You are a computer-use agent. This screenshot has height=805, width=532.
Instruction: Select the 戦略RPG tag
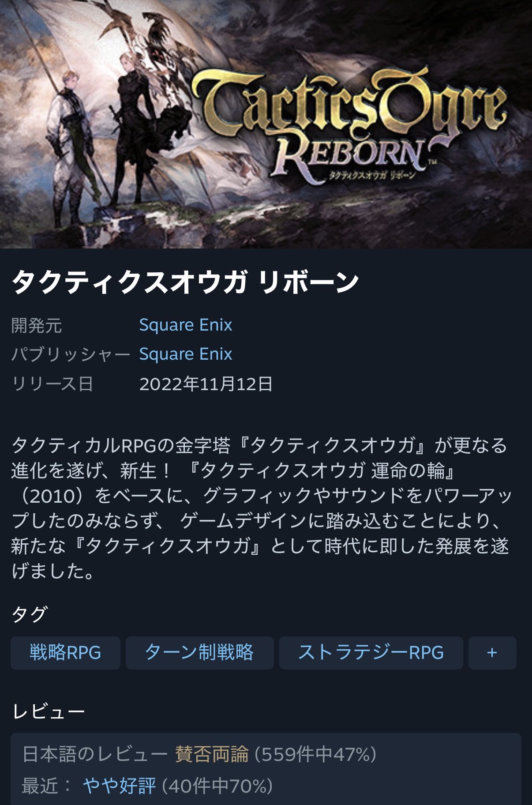(65, 653)
